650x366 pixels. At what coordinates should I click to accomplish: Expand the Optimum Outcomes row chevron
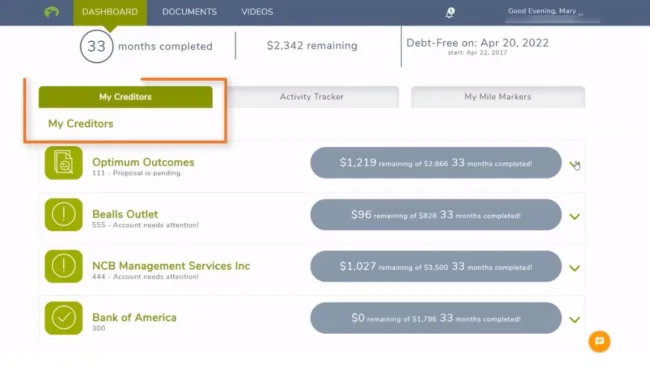point(574,165)
